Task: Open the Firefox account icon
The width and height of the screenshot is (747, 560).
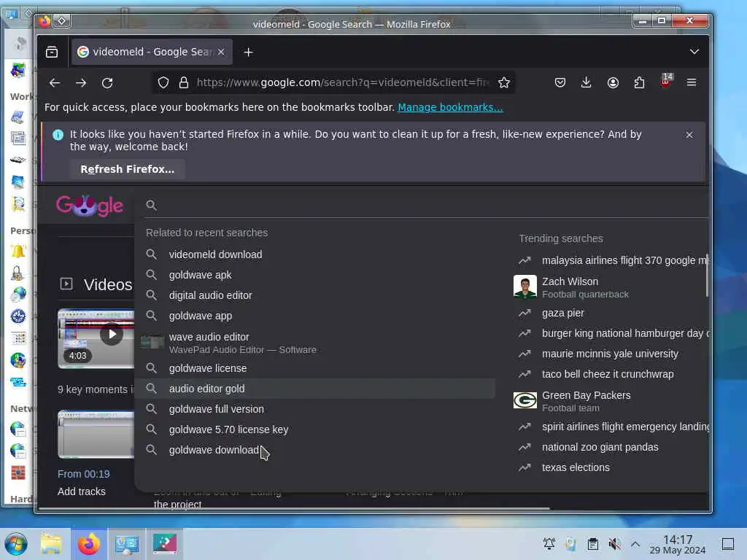Action: tap(613, 83)
